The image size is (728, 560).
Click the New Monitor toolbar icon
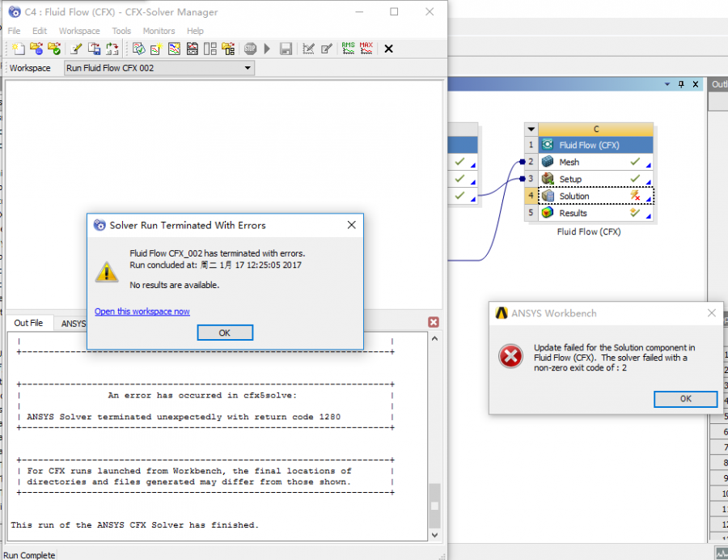[x=156, y=49]
